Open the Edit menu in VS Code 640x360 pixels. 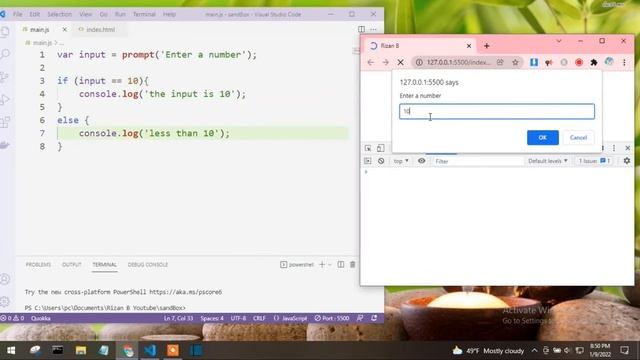(x=35, y=14)
